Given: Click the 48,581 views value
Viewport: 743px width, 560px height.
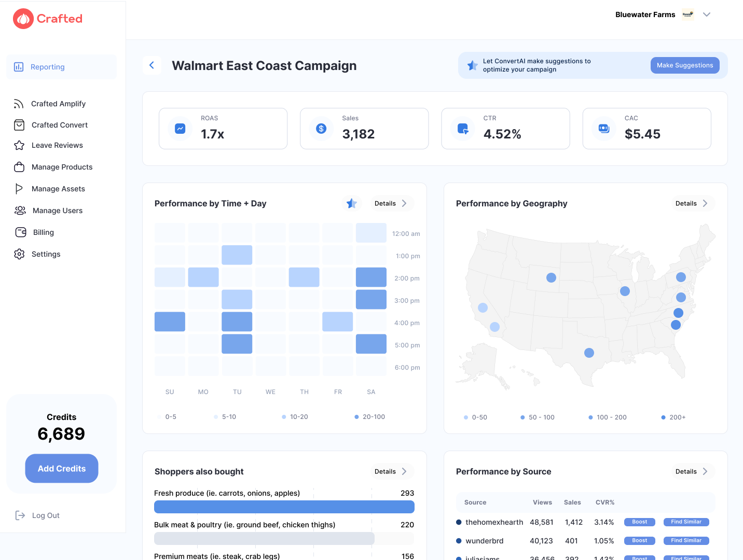Looking at the screenshot, I should tap(542, 522).
